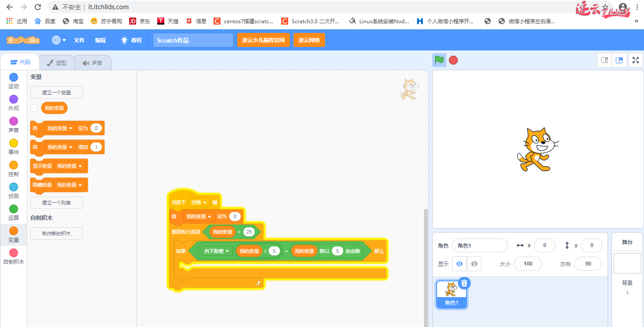Expand the 空格 key dropdown in hat block

coord(199,202)
